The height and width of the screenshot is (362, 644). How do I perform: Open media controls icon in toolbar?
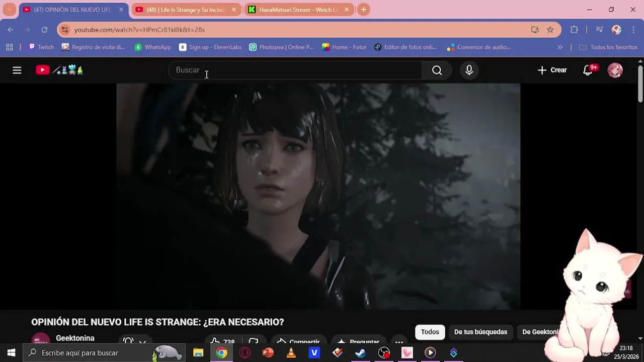(599, 30)
